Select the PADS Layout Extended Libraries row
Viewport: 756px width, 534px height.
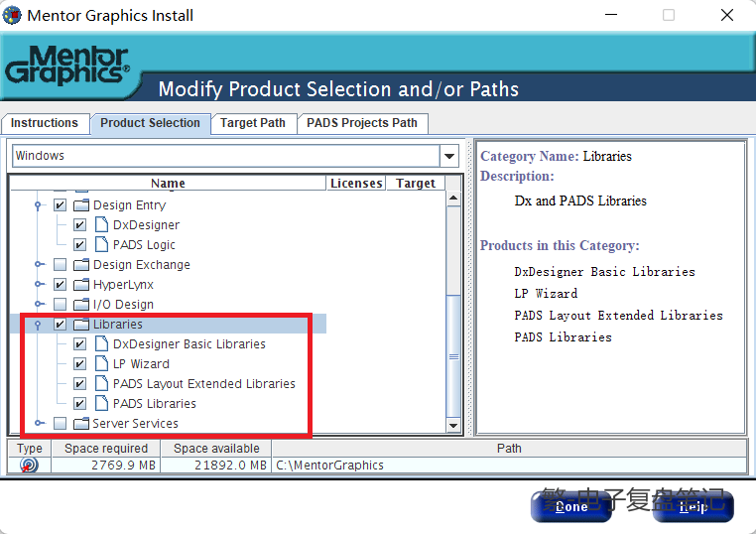[204, 383]
